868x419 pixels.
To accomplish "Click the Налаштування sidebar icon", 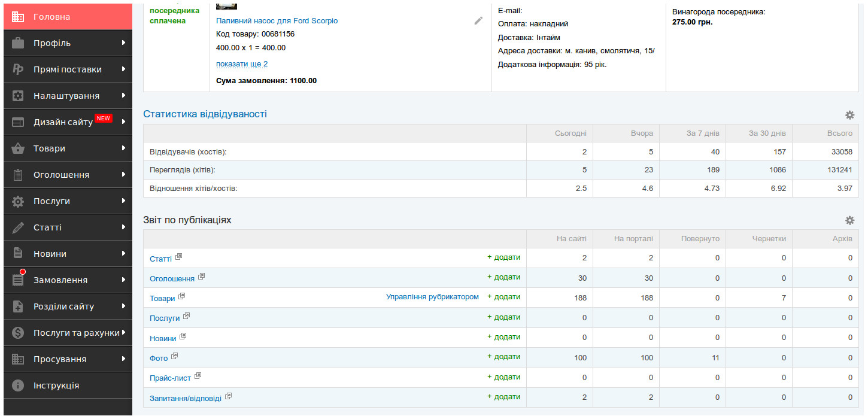I will (x=18, y=96).
